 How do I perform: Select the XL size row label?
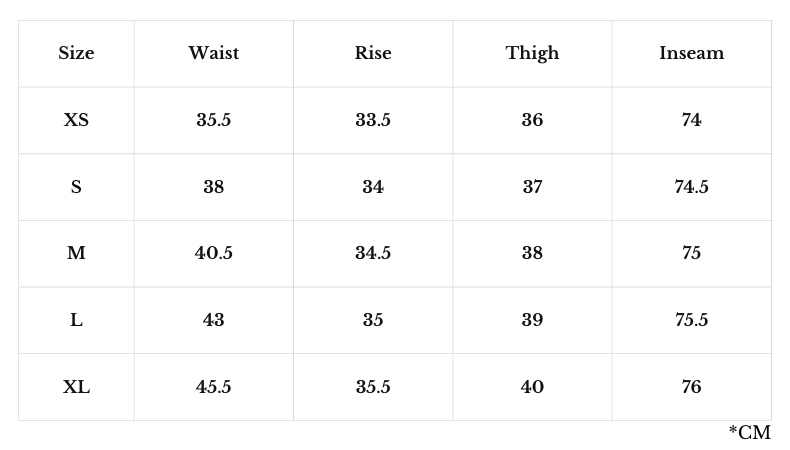pos(76,387)
